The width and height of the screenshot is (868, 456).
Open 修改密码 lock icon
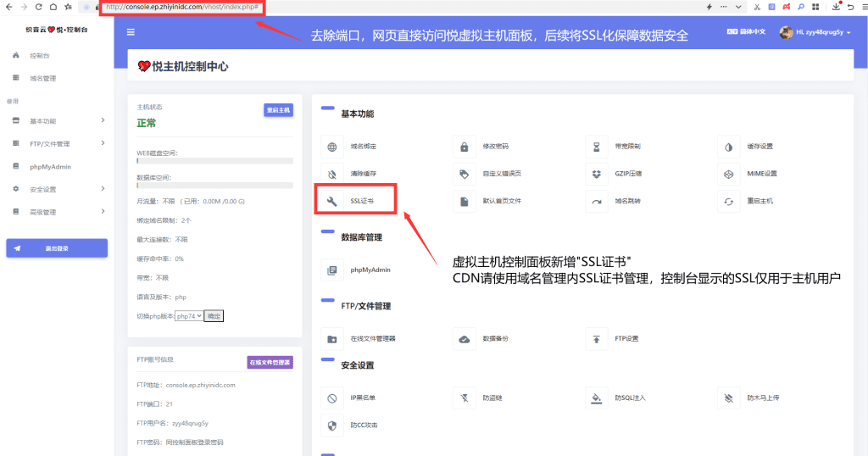tap(464, 147)
